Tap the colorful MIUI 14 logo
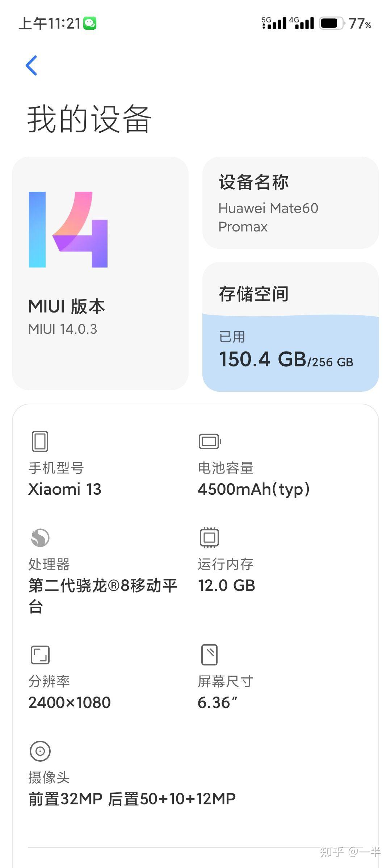This screenshot has width=391, height=868. [x=68, y=230]
